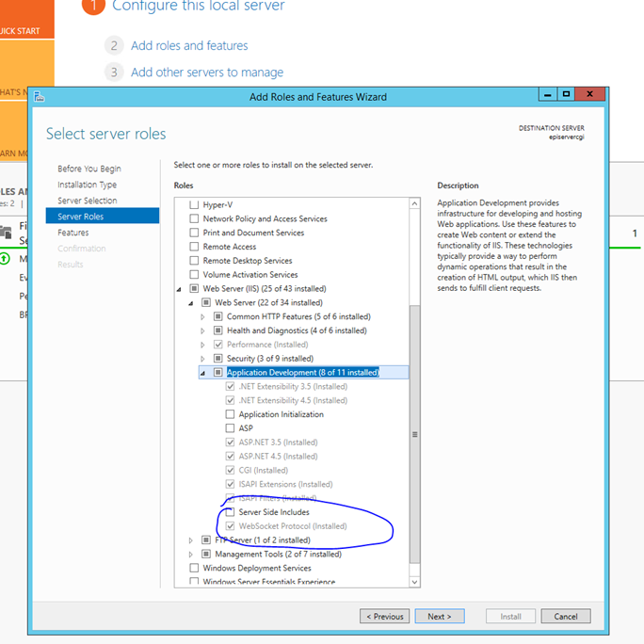
Task: Click the Next button
Action: point(439,617)
